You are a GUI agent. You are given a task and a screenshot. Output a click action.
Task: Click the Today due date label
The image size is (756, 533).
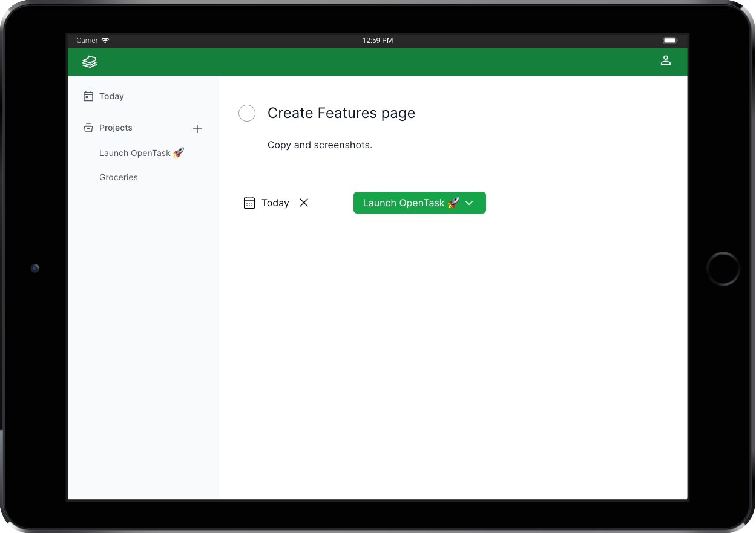click(275, 203)
